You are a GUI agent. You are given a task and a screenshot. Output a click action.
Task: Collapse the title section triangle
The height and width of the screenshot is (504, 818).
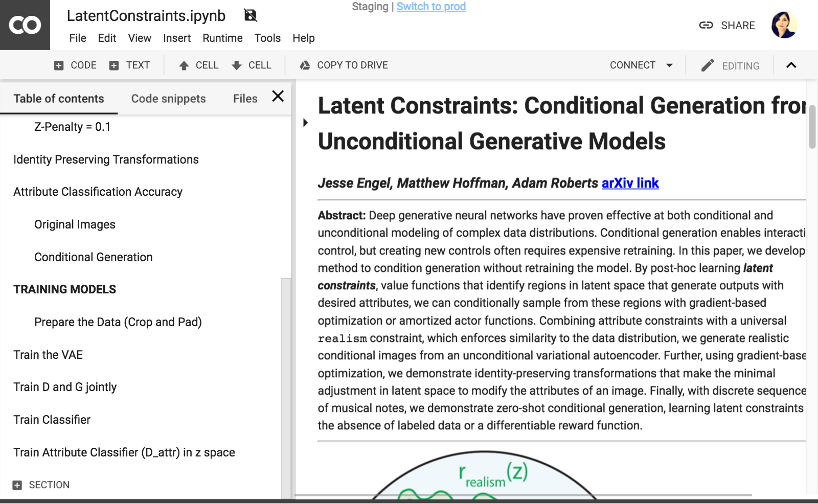[305, 123]
